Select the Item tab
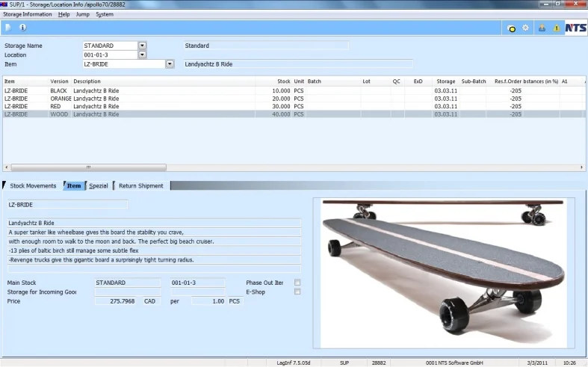588x367 pixels. [x=74, y=186]
